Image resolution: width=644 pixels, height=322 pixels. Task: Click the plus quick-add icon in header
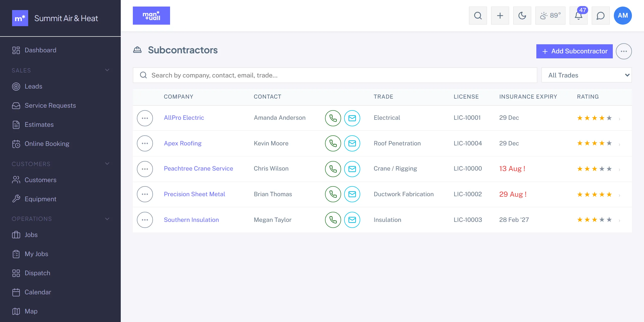500,16
